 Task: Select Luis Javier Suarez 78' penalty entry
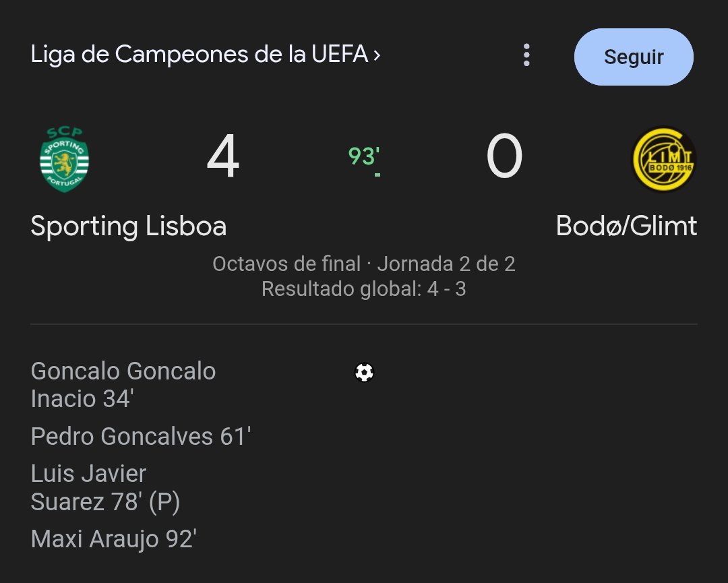pos(105,488)
